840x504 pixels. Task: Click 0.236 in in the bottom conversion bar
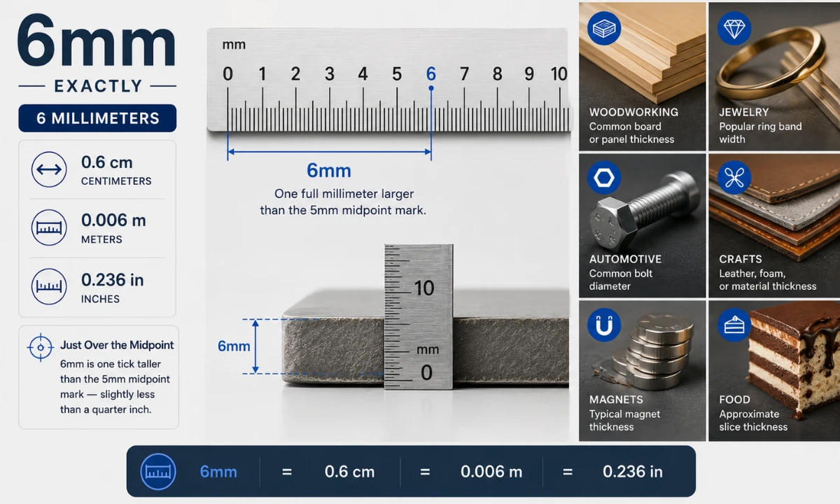pos(633,472)
